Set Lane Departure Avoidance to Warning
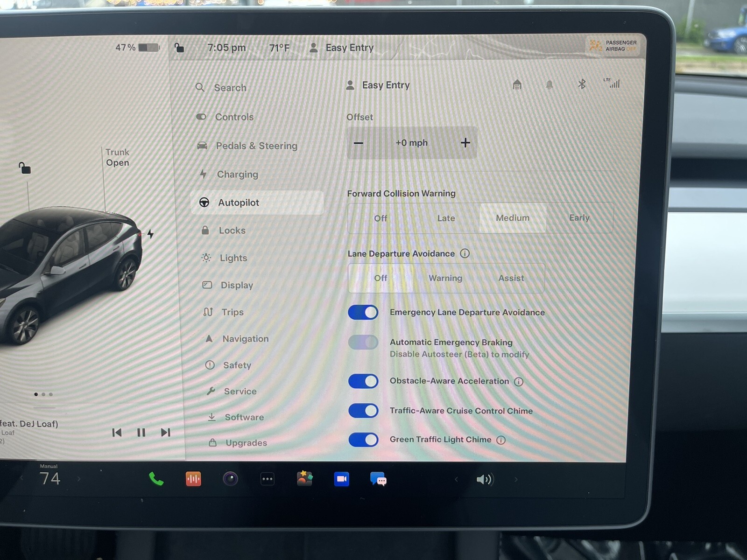The width and height of the screenshot is (747, 560). click(445, 278)
